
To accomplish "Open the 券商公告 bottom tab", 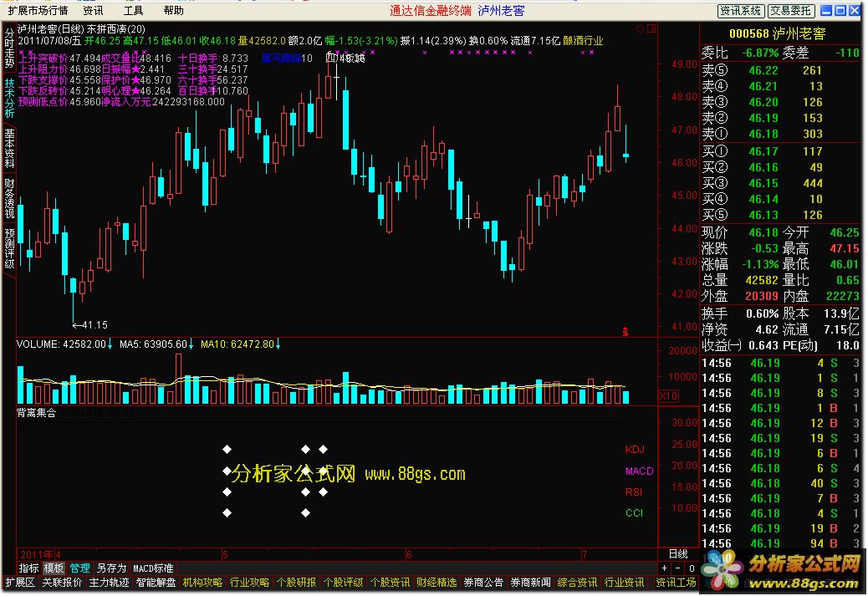I will tap(484, 582).
